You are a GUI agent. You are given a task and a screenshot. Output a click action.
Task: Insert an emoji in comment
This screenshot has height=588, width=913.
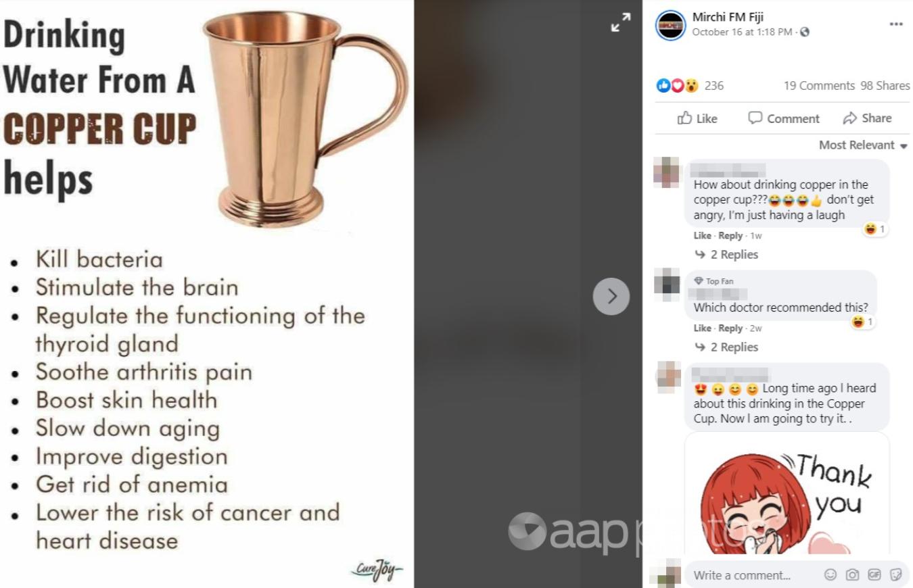click(x=830, y=574)
